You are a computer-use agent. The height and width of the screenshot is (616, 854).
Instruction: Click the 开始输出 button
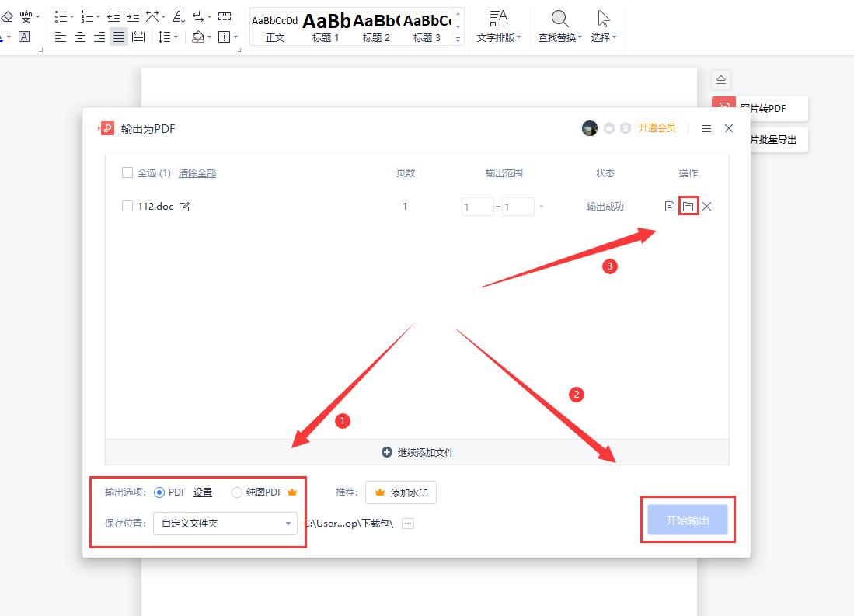(x=688, y=521)
